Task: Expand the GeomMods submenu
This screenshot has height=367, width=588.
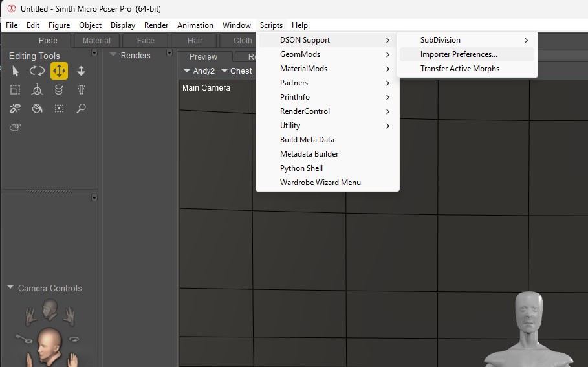Action: tap(327, 54)
